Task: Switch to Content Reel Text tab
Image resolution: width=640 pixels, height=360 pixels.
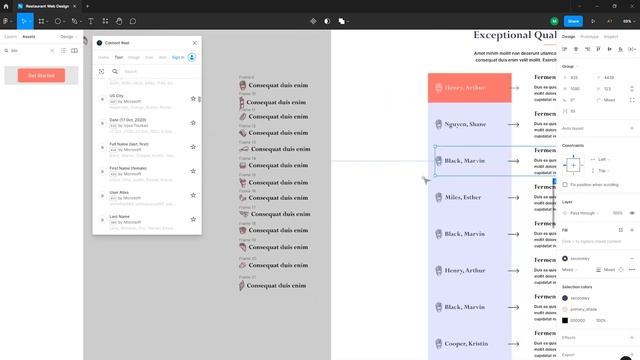Action: tap(118, 58)
